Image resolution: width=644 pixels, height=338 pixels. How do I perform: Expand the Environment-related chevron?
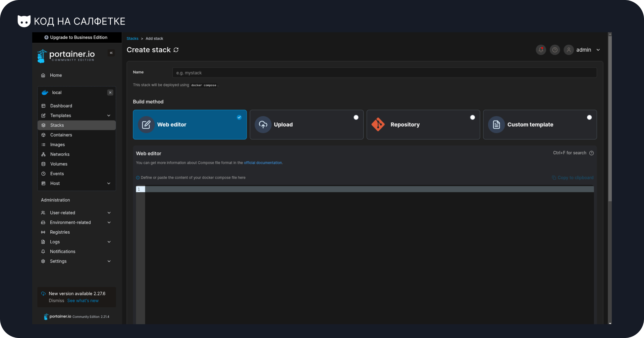click(x=109, y=223)
